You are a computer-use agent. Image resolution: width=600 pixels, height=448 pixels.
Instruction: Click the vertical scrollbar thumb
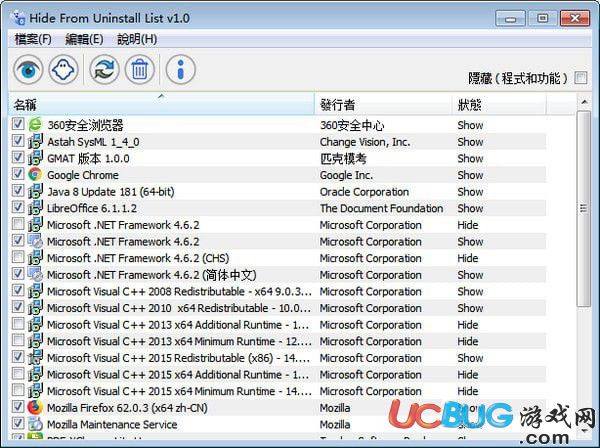[x=584, y=209]
